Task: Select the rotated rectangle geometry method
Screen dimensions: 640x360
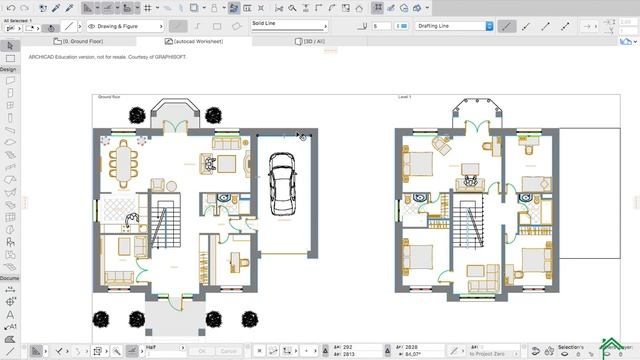Action: tap(236, 26)
